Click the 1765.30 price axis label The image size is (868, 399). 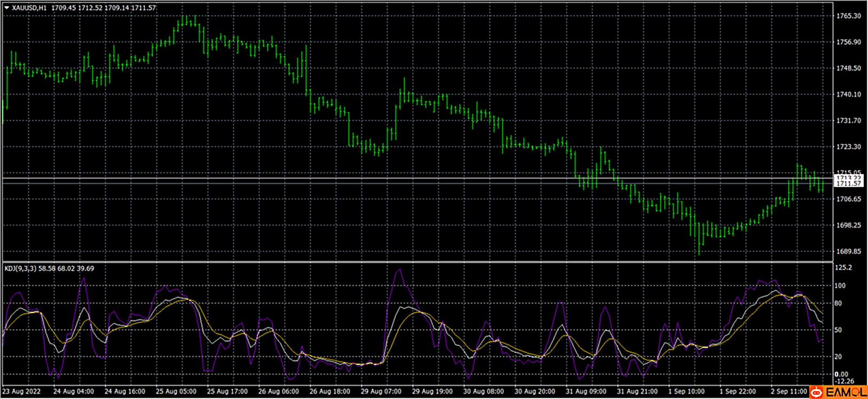pyautogui.click(x=848, y=16)
